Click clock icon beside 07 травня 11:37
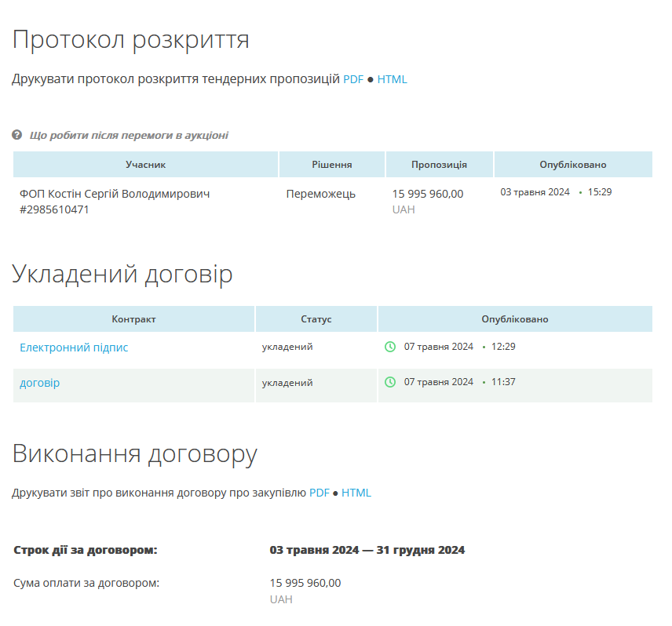Image resolution: width=672 pixels, height=626 pixels. click(x=390, y=382)
